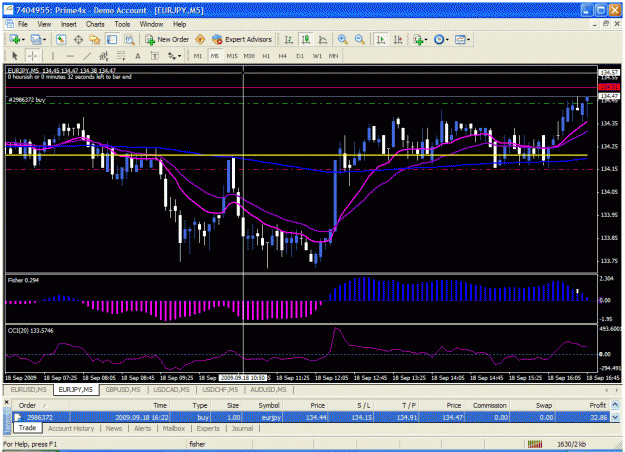625x452 pixels.
Task: Switch to candlestick chart display
Action: (306, 39)
